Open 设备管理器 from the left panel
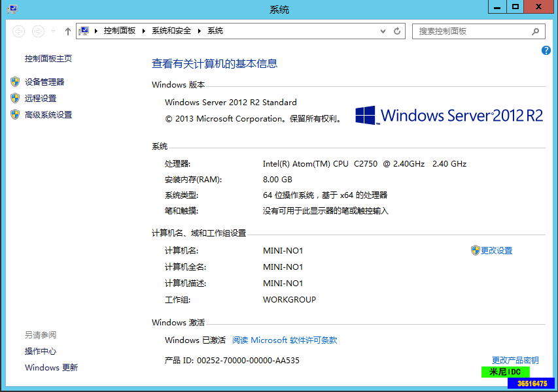 point(44,82)
